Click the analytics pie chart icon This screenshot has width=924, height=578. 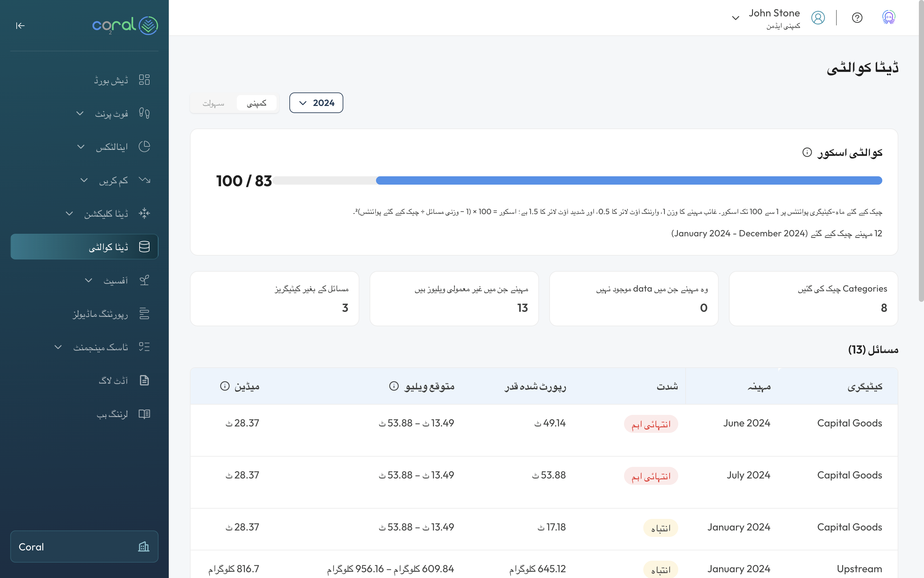click(144, 146)
